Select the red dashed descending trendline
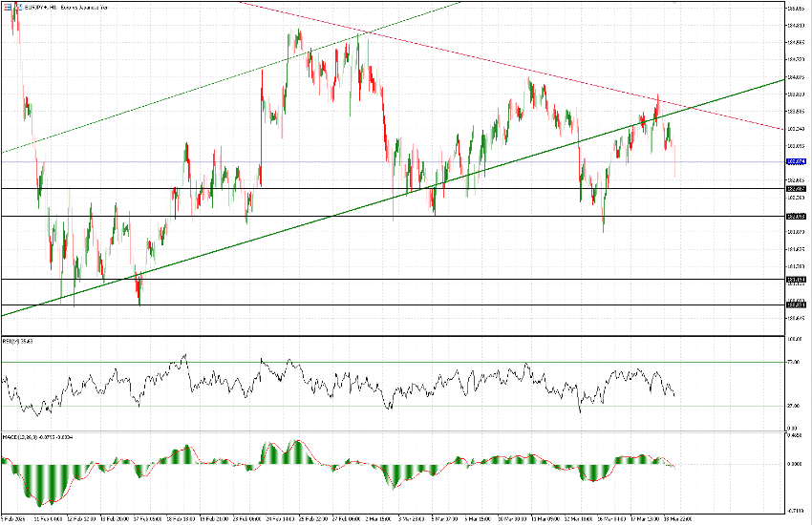 478,57
